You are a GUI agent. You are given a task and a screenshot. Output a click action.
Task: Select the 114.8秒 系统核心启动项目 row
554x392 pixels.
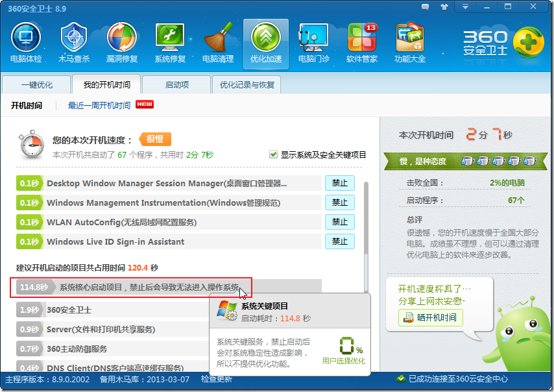(x=169, y=287)
